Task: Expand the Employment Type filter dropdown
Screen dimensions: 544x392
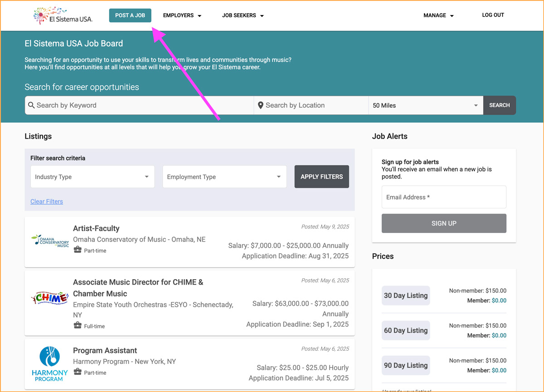Action: [225, 177]
